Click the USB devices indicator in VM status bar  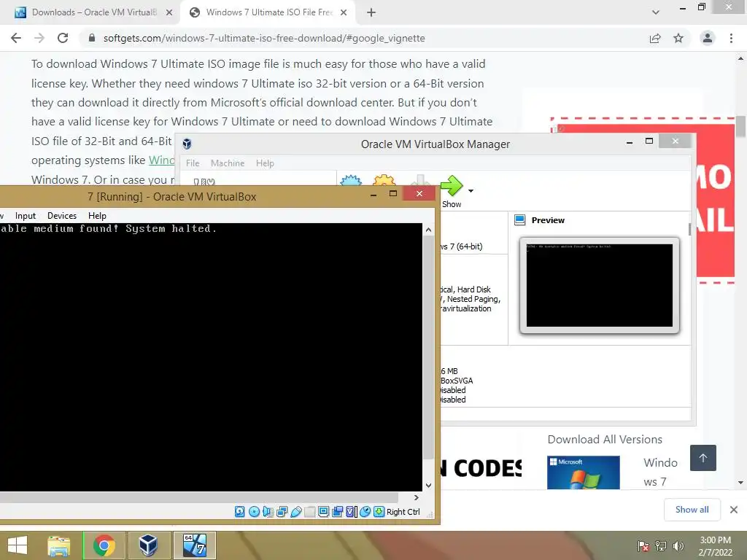point(295,511)
